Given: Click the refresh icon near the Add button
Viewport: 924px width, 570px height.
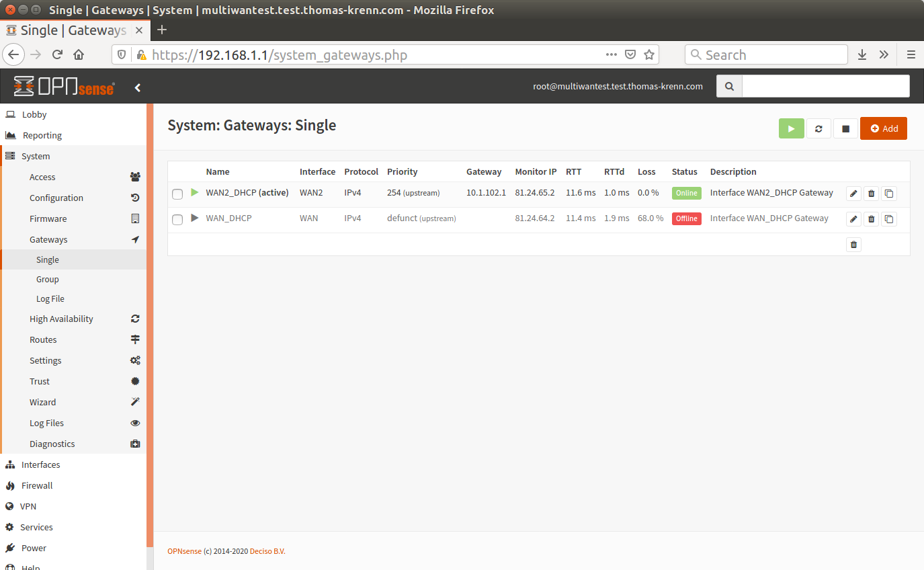Looking at the screenshot, I should tap(818, 128).
